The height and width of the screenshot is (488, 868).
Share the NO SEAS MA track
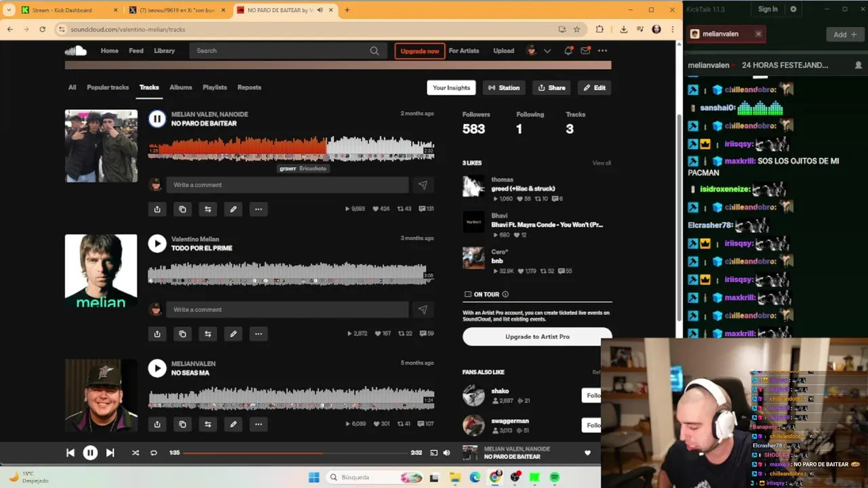[157, 424]
